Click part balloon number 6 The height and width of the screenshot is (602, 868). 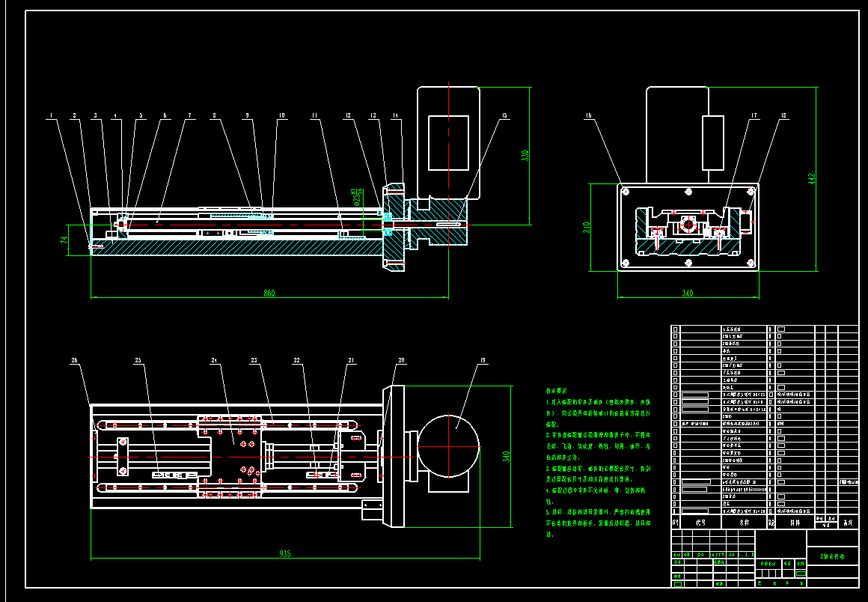pos(165,116)
